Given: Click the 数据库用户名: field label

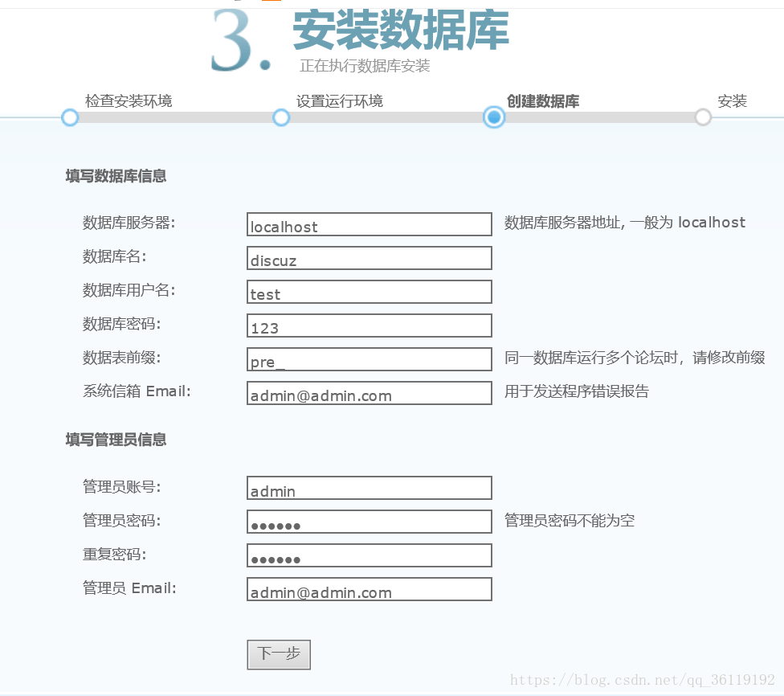Looking at the screenshot, I should [129, 290].
